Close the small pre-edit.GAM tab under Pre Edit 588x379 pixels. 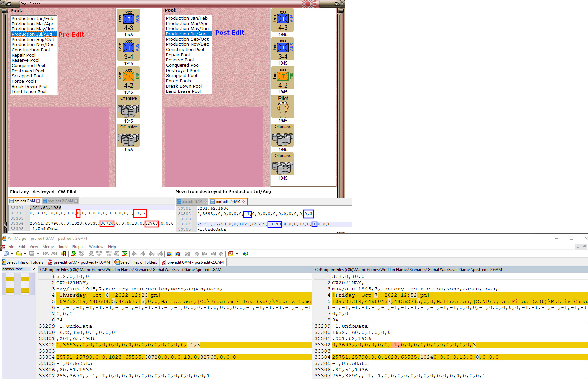38,201
